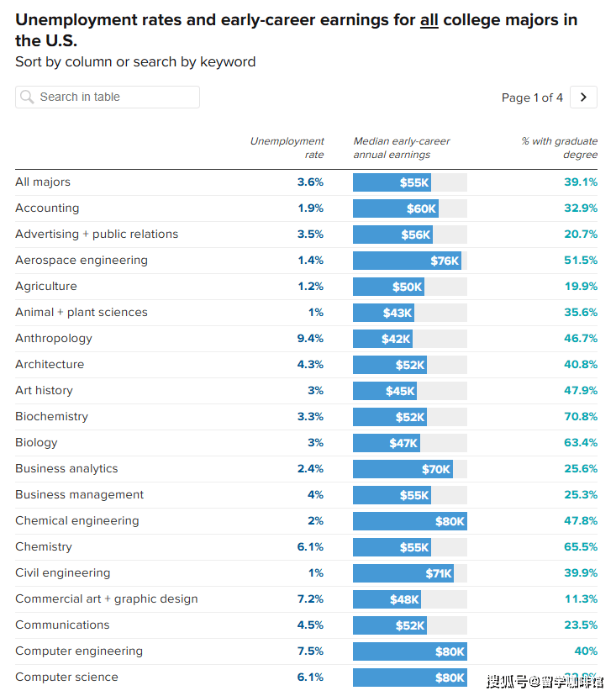Click the $80K Chemical engineering bar
616x696 pixels.
pyautogui.click(x=410, y=521)
